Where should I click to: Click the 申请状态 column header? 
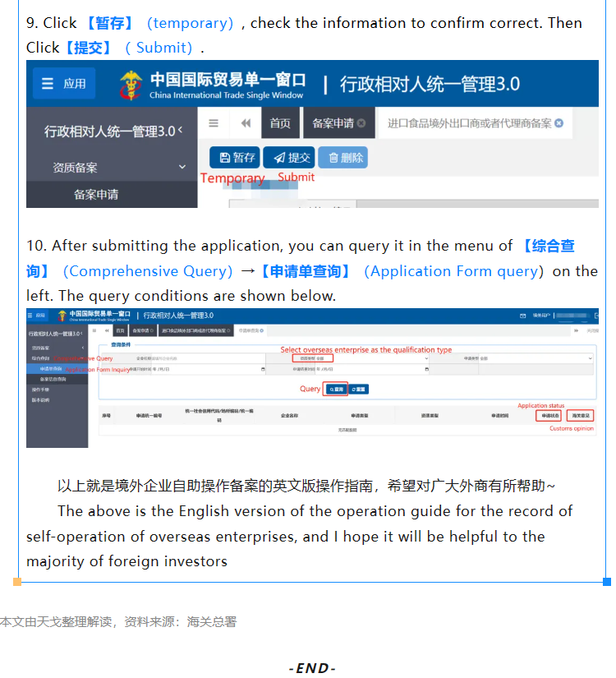(x=549, y=416)
